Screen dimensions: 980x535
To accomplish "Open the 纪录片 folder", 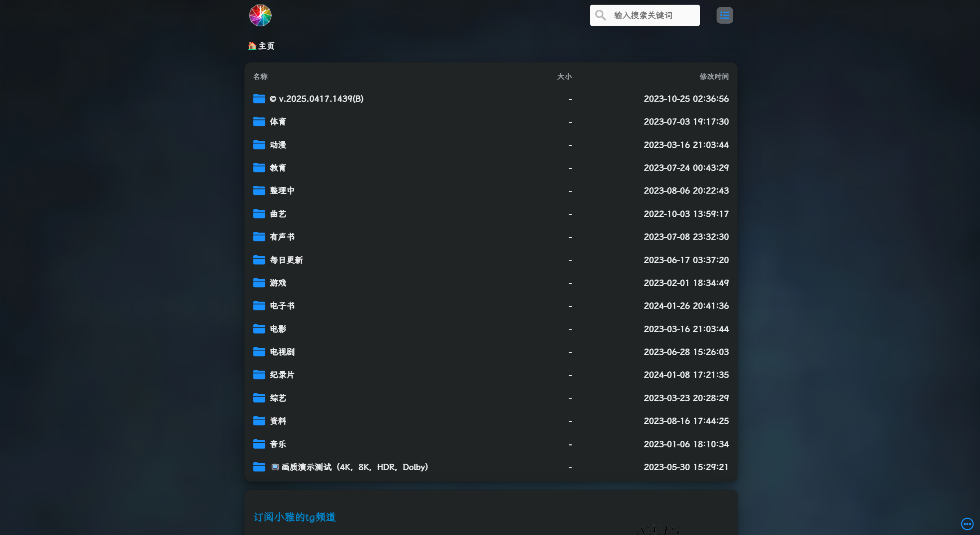I will coord(282,375).
